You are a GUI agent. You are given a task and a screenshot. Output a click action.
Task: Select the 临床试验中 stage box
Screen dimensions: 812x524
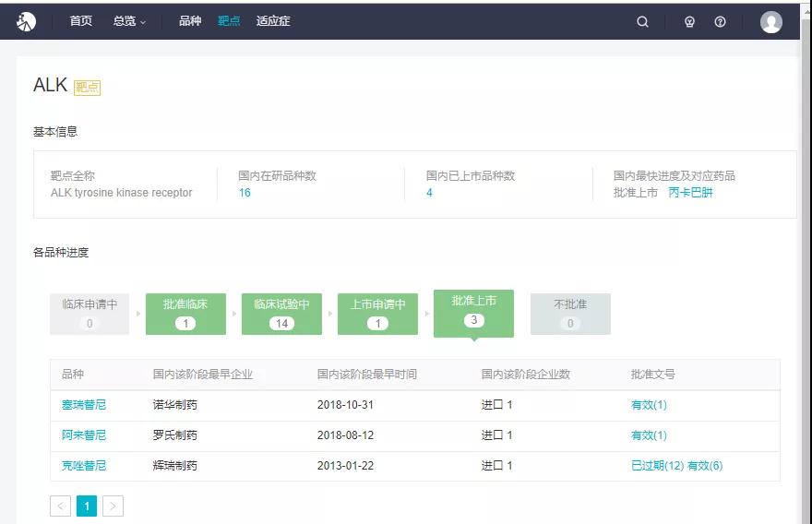click(x=281, y=314)
